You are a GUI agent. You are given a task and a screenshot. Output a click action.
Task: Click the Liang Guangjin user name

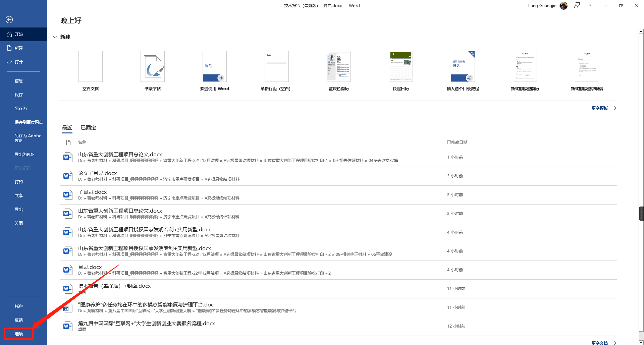pos(542,6)
